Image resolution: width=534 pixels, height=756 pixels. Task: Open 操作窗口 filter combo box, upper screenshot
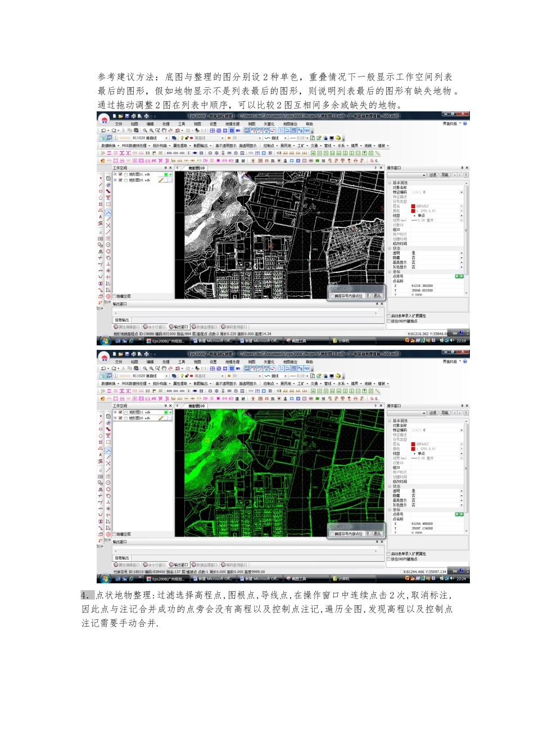(x=407, y=175)
